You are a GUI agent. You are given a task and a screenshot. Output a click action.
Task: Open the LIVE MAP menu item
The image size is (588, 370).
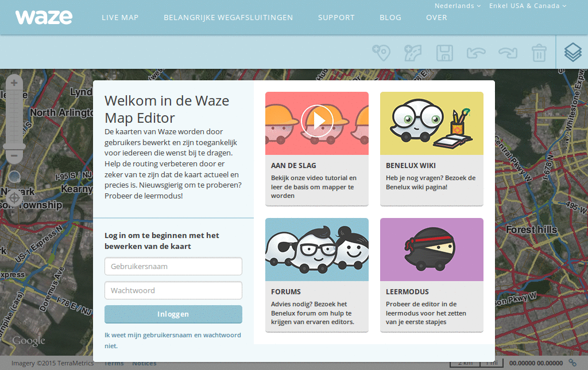click(120, 17)
